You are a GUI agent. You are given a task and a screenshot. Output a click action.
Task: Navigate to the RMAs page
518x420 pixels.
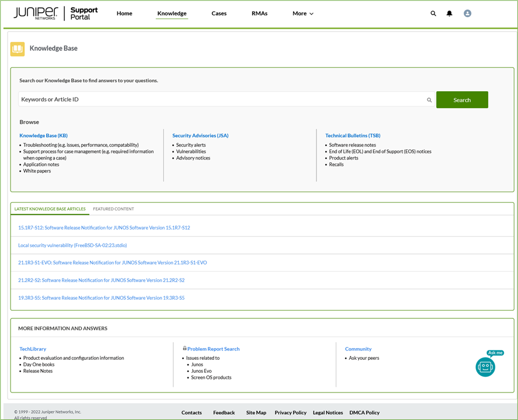pyautogui.click(x=259, y=13)
